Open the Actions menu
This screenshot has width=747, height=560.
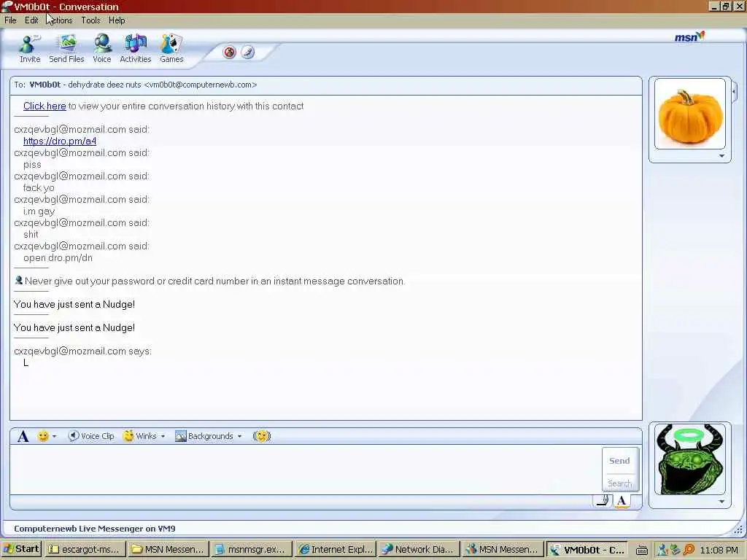(x=60, y=20)
